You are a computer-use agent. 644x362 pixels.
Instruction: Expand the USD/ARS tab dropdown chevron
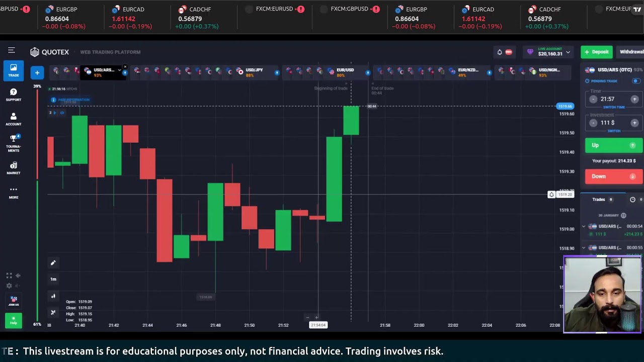click(119, 70)
